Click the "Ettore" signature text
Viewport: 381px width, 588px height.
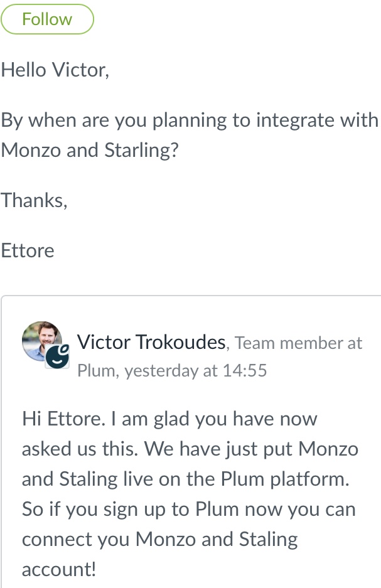click(28, 250)
